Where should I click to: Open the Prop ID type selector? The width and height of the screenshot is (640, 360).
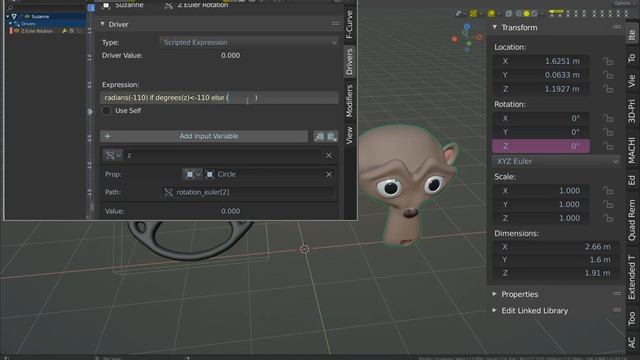pos(192,174)
